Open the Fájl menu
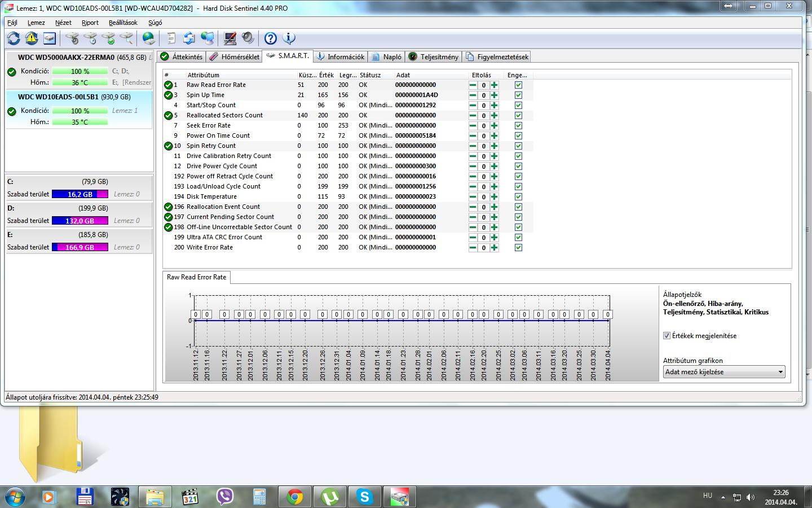812x508 pixels. pyautogui.click(x=12, y=23)
